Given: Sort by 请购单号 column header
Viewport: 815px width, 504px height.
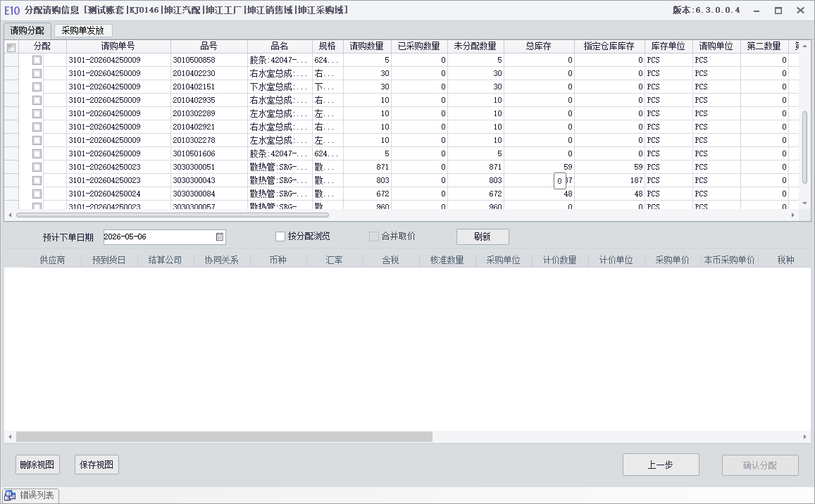Looking at the screenshot, I should tap(118, 46).
